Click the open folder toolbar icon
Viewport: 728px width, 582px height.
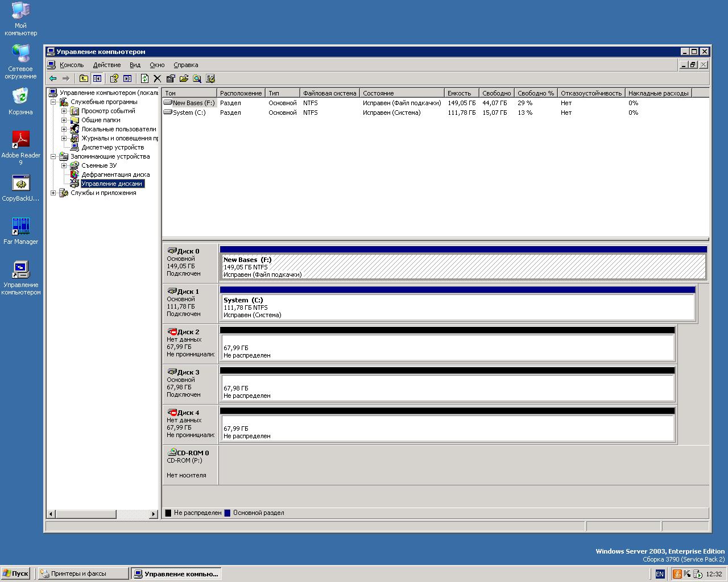184,78
